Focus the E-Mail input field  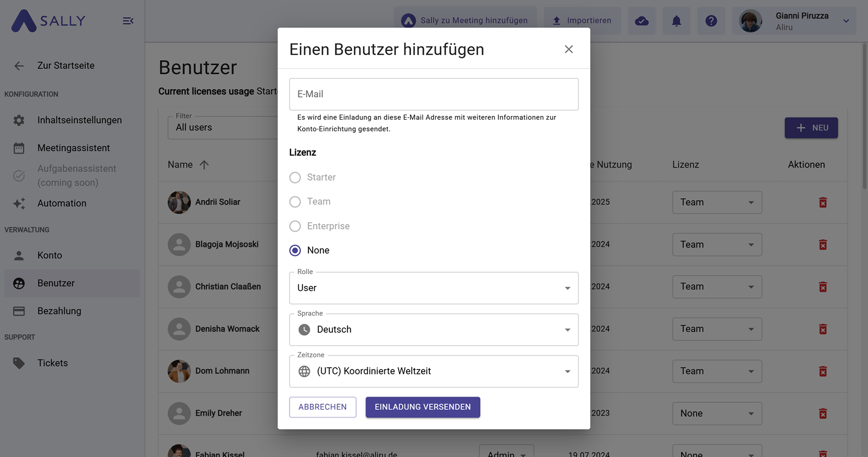(x=434, y=95)
